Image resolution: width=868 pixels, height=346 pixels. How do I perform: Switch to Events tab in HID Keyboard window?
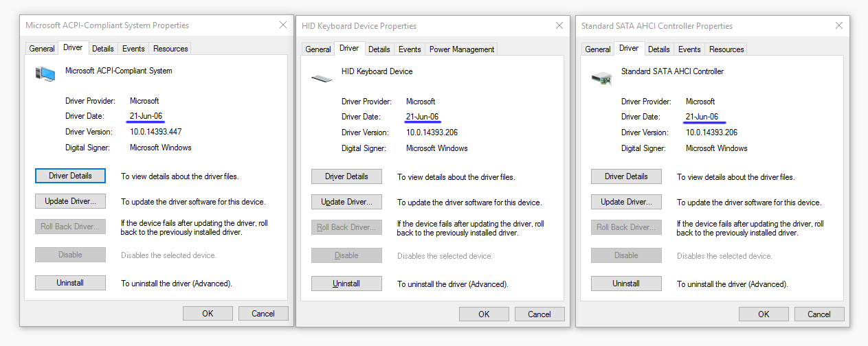tap(410, 49)
